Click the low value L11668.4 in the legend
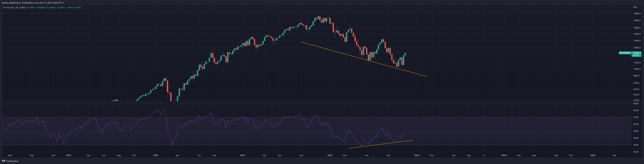Image resolution: width=644 pixels, height=164 pixels. point(52,8)
